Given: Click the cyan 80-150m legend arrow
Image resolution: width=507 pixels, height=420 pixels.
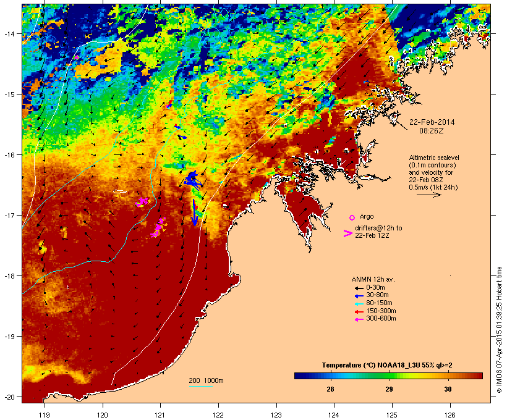Looking at the screenshot, I should [359, 304].
